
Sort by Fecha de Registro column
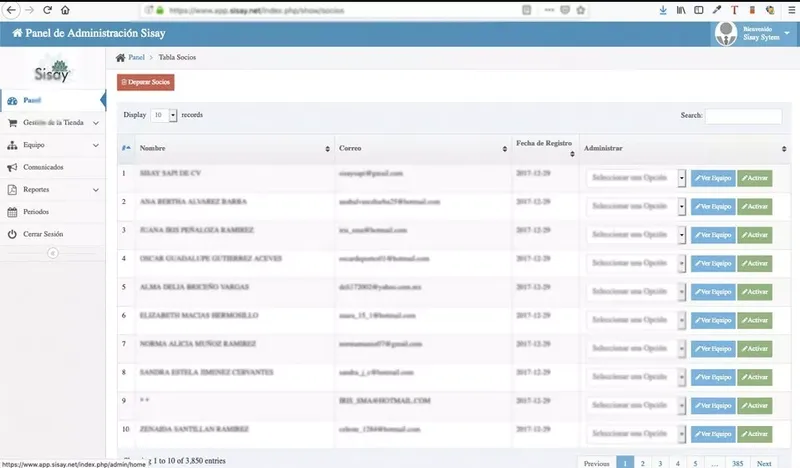point(545,148)
